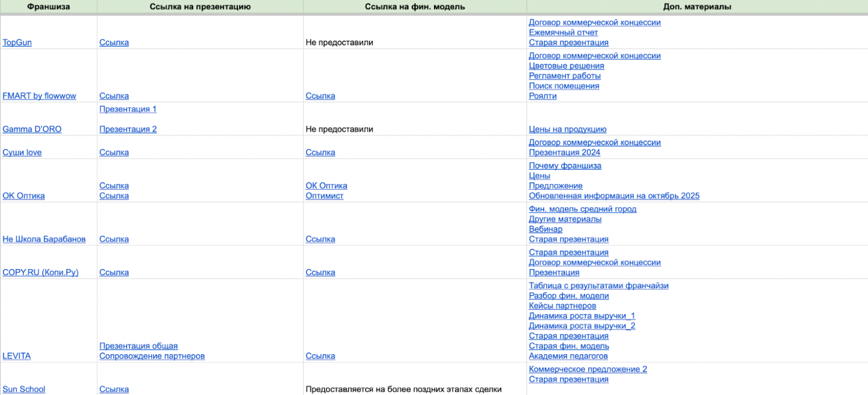Viewport: 868px width, 395px height.
Task: Open Не Школа Барабанов franchise link
Action: (x=45, y=240)
